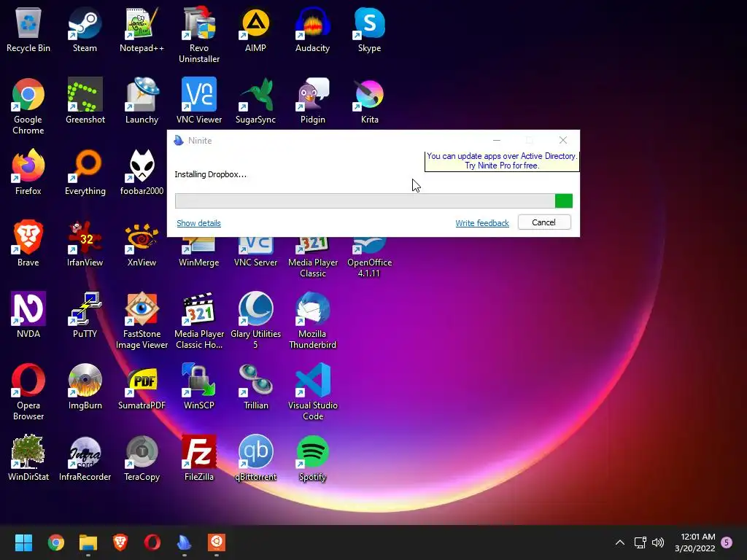Open the clock and date panel
747x560 pixels.
695,542
